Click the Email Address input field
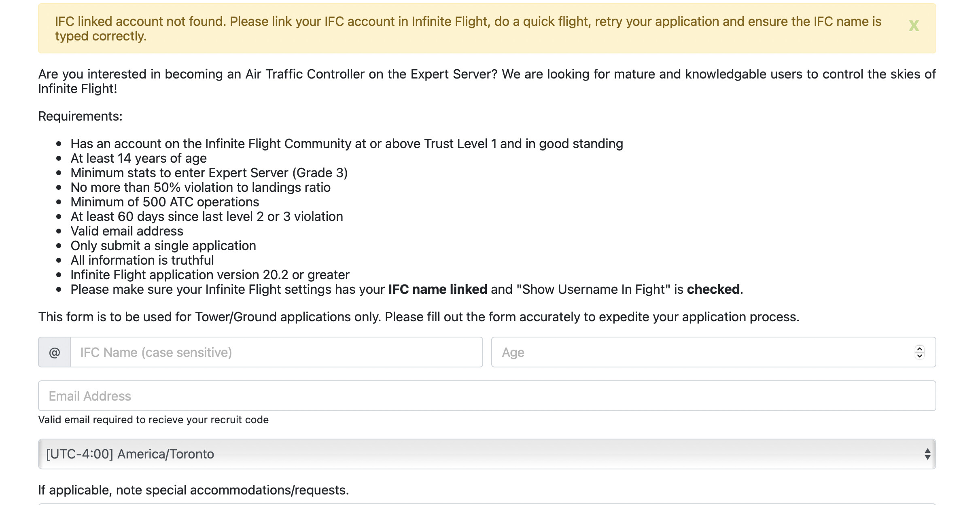 pyautogui.click(x=487, y=396)
